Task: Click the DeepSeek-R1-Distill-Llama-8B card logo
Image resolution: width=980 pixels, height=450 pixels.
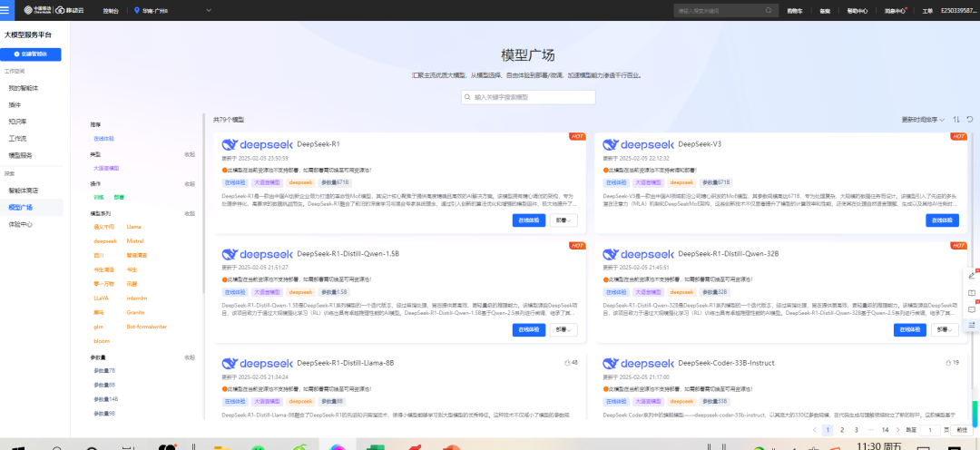Action: click(257, 363)
